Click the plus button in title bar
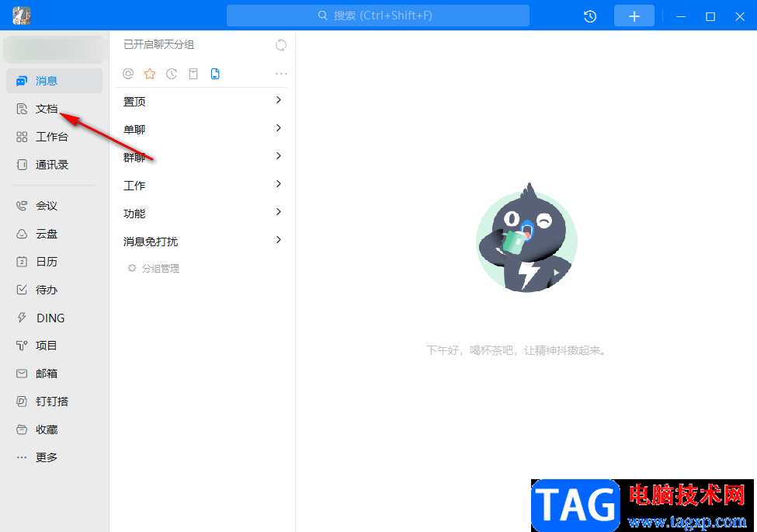The image size is (757, 532). click(634, 16)
